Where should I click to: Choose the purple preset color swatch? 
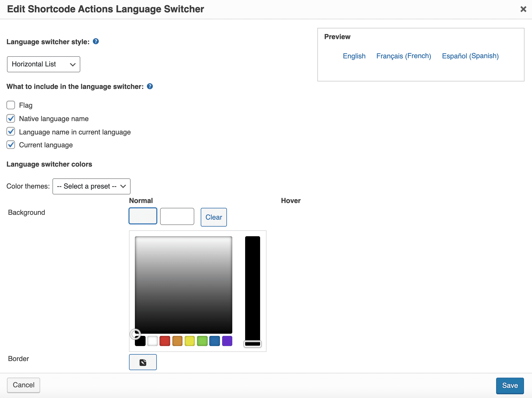point(227,341)
